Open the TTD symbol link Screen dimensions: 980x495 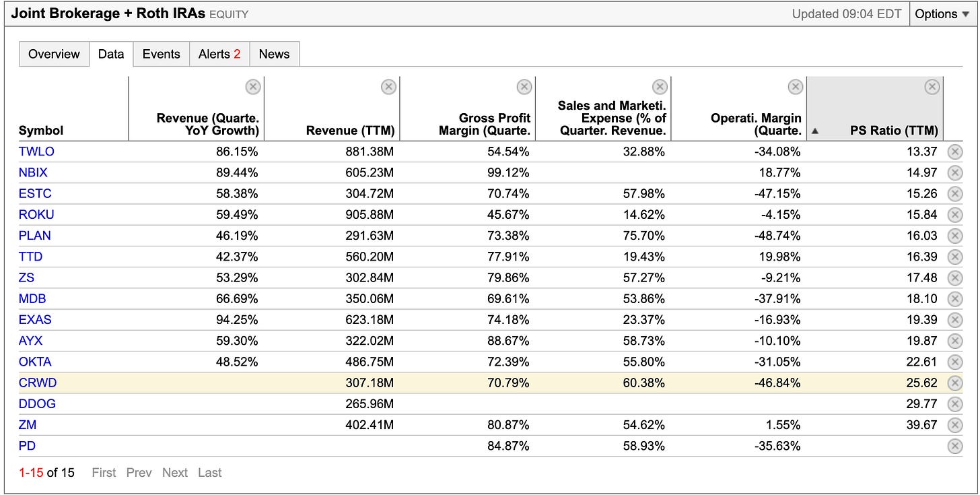click(x=30, y=257)
